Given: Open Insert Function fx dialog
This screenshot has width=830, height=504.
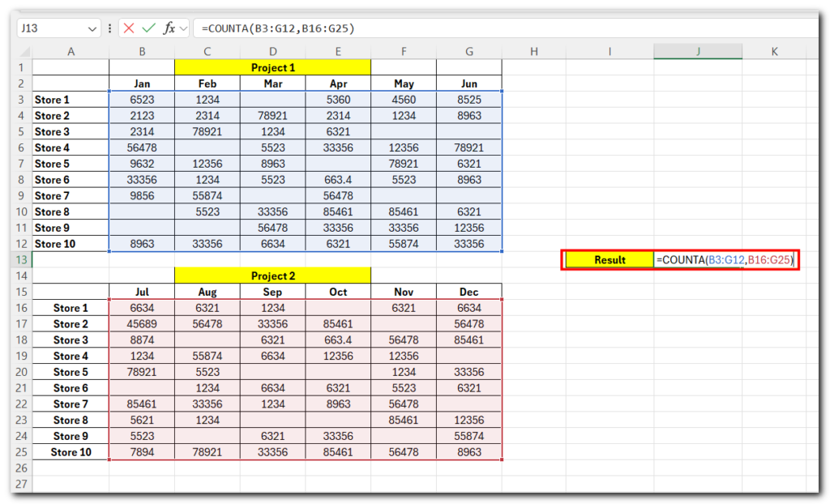Looking at the screenshot, I should point(169,28).
